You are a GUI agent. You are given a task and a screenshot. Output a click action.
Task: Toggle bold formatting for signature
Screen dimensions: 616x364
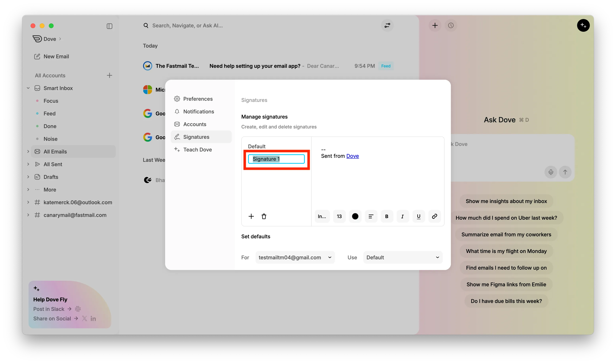(x=386, y=216)
